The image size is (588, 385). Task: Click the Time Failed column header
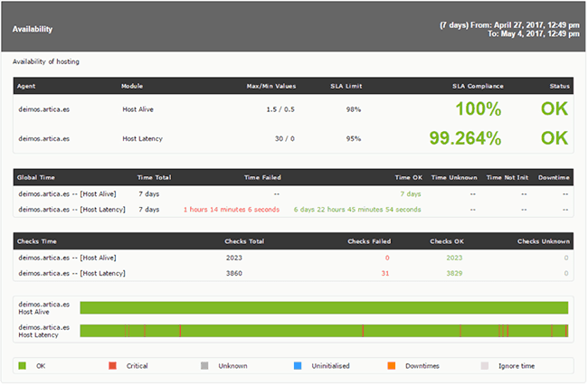(x=262, y=177)
